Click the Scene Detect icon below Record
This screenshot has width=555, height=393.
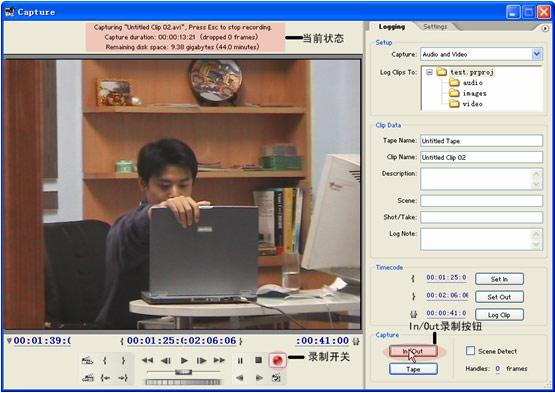click(x=276, y=378)
